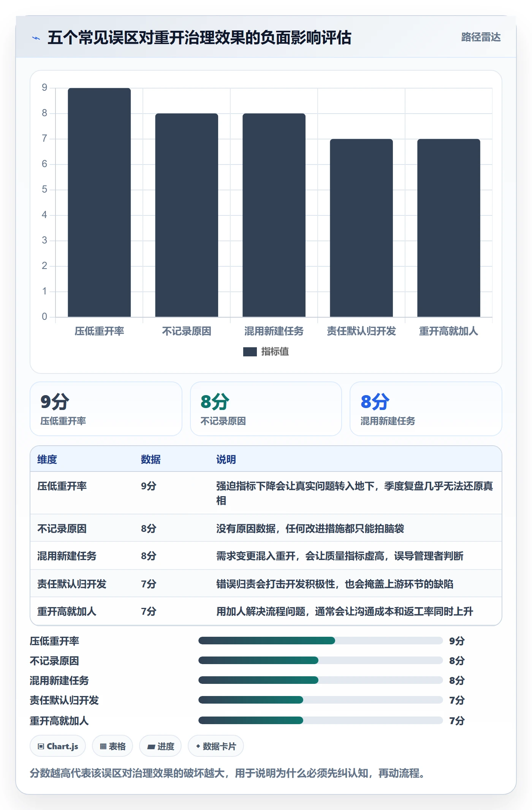Viewport: 532px width, 810px height.
Task: Click the 表格 tag chip
Action: tap(112, 746)
